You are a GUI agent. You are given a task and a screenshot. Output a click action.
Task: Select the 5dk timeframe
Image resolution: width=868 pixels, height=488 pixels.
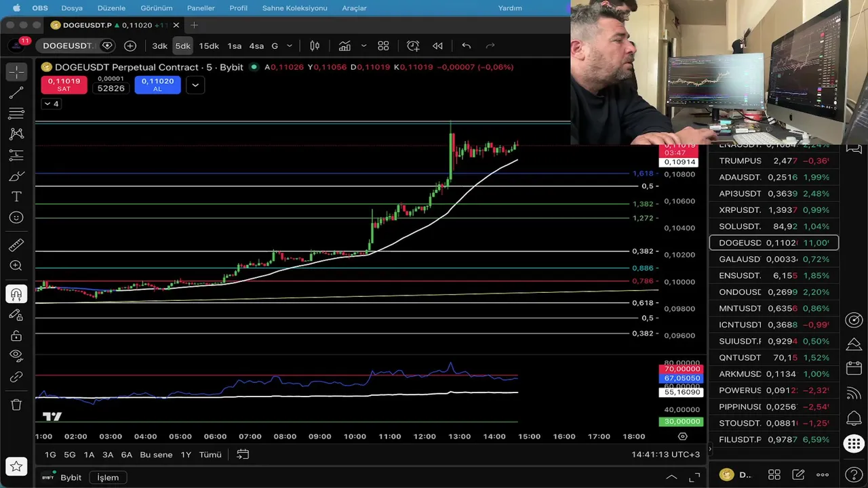coord(183,46)
